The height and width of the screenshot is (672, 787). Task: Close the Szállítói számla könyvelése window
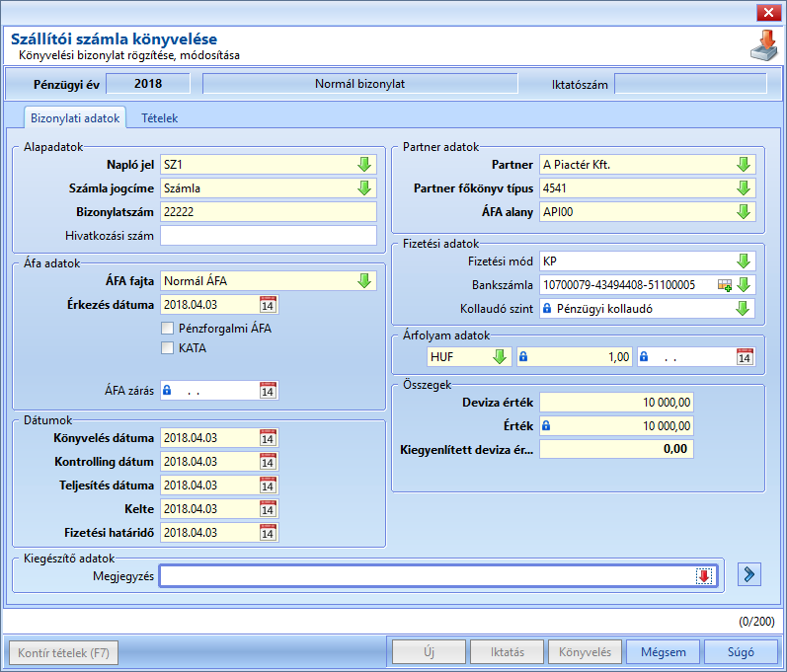click(768, 13)
